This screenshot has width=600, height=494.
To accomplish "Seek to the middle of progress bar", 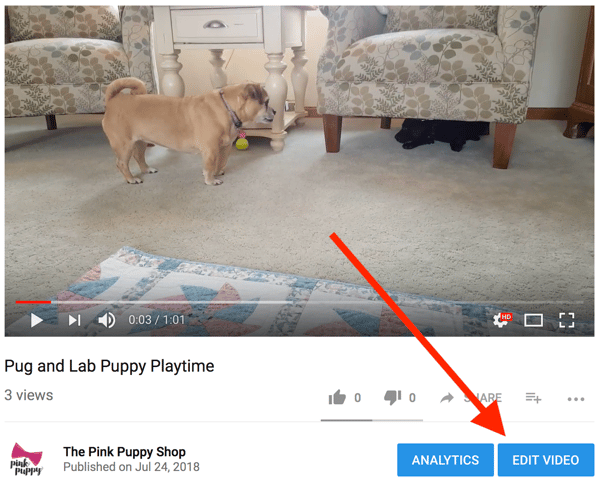I will coord(300,302).
